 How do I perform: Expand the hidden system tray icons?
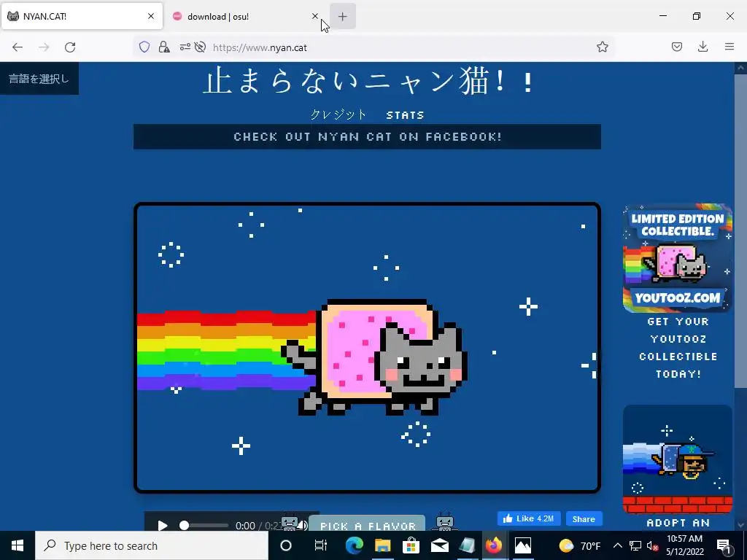click(617, 545)
